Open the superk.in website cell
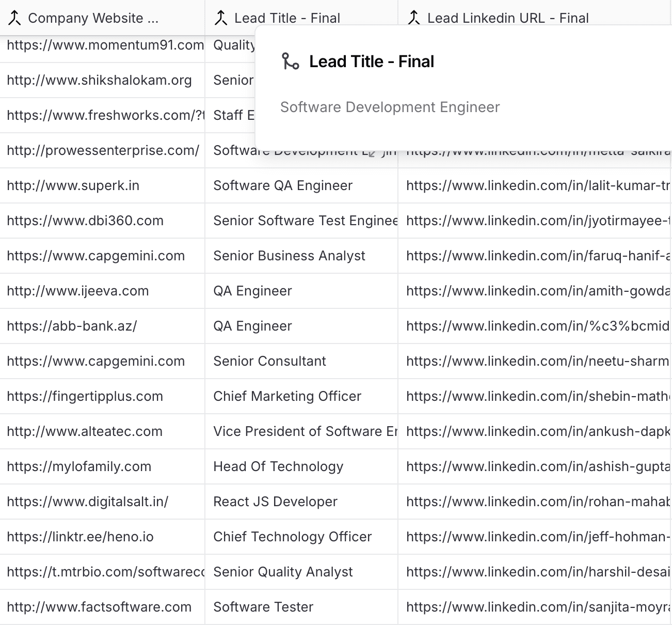The width and height of the screenshot is (672, 625). point(102,185)
